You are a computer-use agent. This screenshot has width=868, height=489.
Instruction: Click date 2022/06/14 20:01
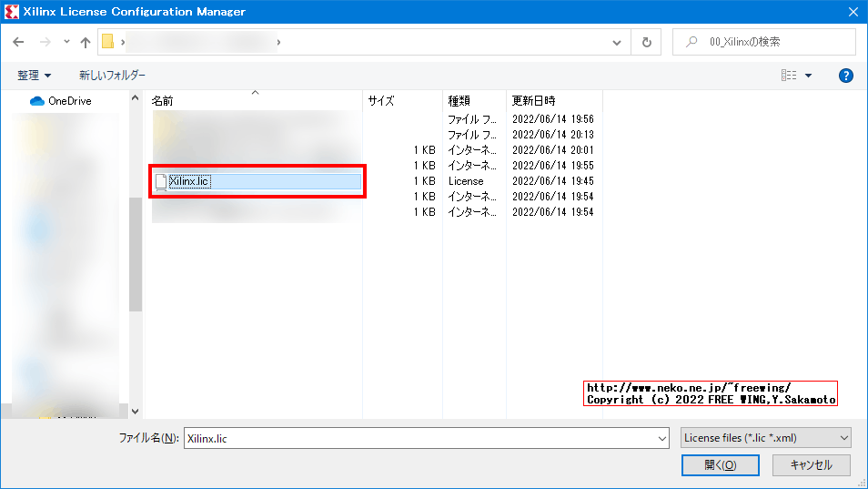[552, 150]
